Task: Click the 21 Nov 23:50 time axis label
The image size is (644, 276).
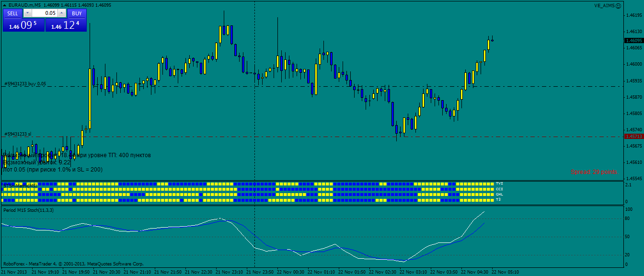Action: [x=260, y=272]
